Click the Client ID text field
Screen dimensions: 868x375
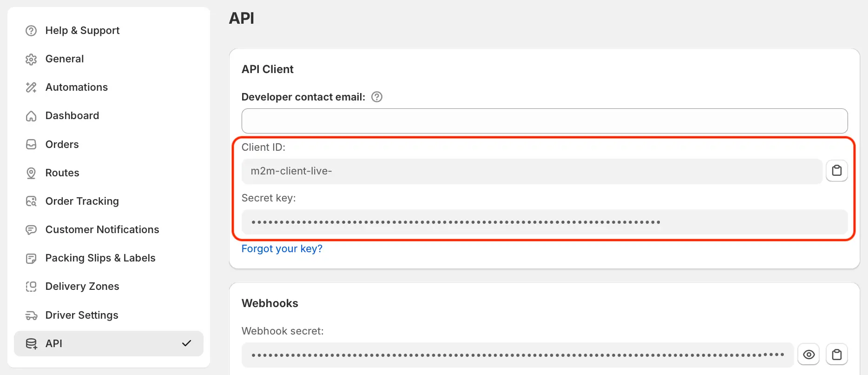coord(532,171)
